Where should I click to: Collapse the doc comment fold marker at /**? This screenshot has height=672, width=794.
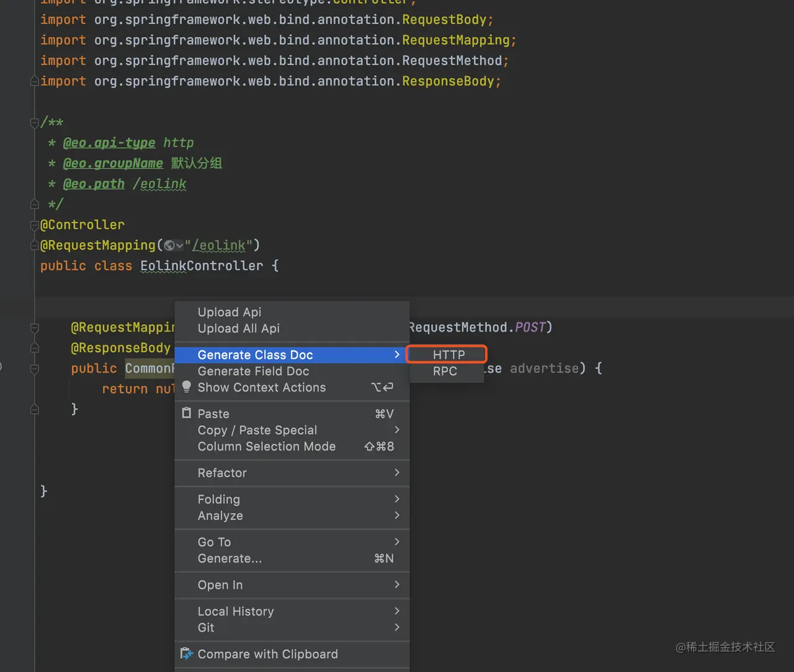[35, 123]
